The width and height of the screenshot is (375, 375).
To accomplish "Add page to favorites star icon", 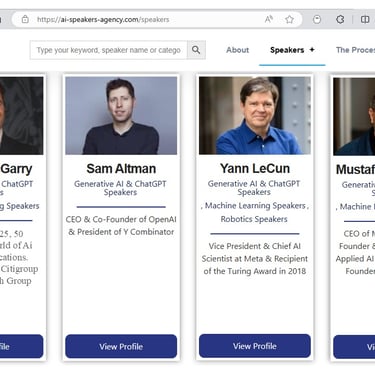I will [289, 20].
